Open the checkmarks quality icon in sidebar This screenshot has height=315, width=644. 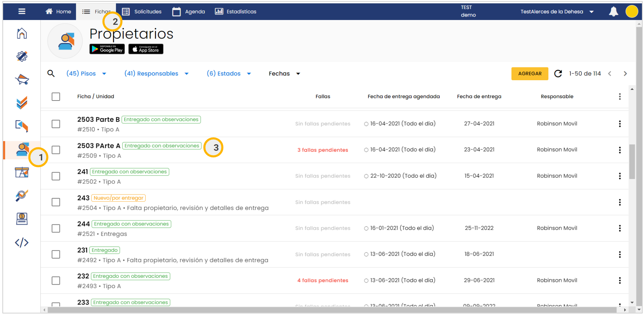pos(22,103)
